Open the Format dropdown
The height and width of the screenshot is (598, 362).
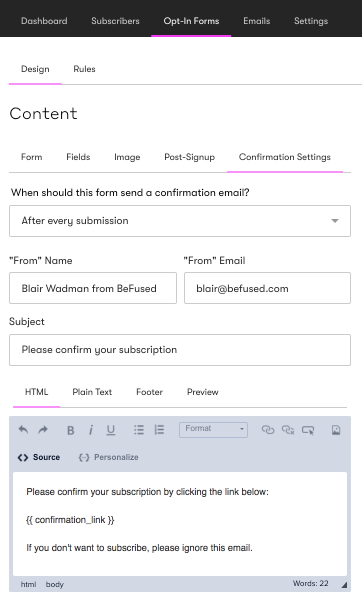tap(213, 429)
